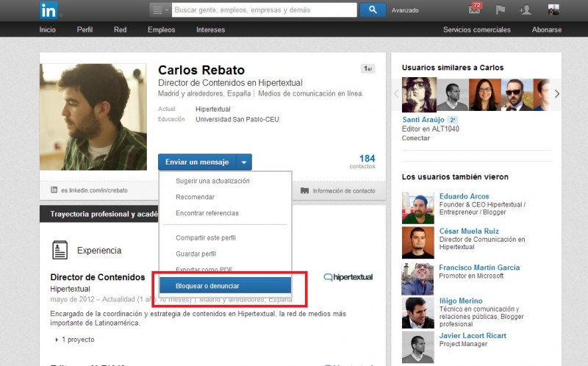This screenshot has width=588, height=366.
Task: Click César Muela Ruiz photo thumbnail
Action: point(417,243)
